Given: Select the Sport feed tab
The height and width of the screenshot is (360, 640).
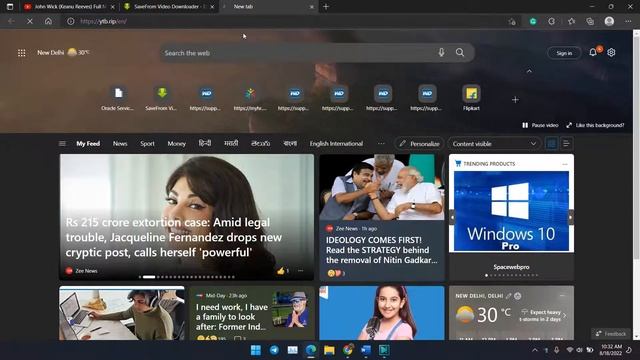Looking at the screenshot, I should 147,144.
